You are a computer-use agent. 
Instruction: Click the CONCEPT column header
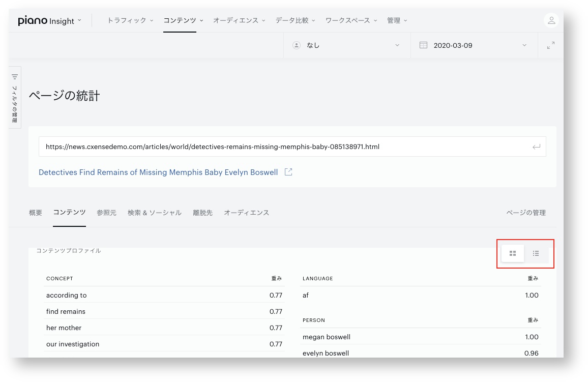point(60,279)
